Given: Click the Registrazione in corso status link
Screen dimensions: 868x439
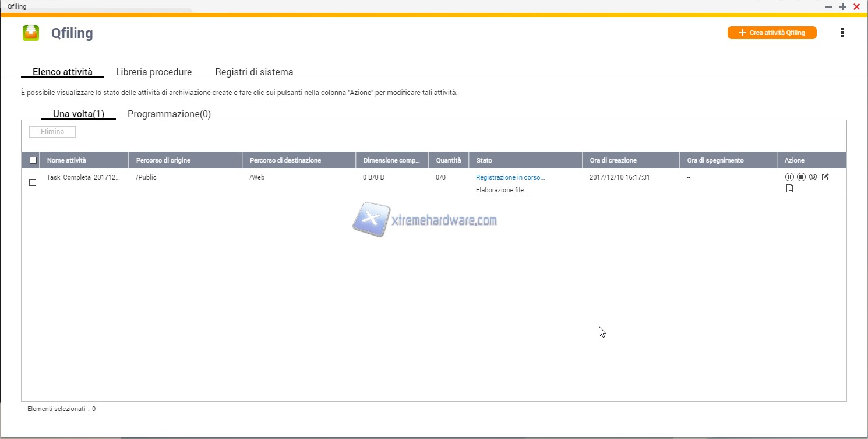Looking at the screenshot, I should 510,177.
